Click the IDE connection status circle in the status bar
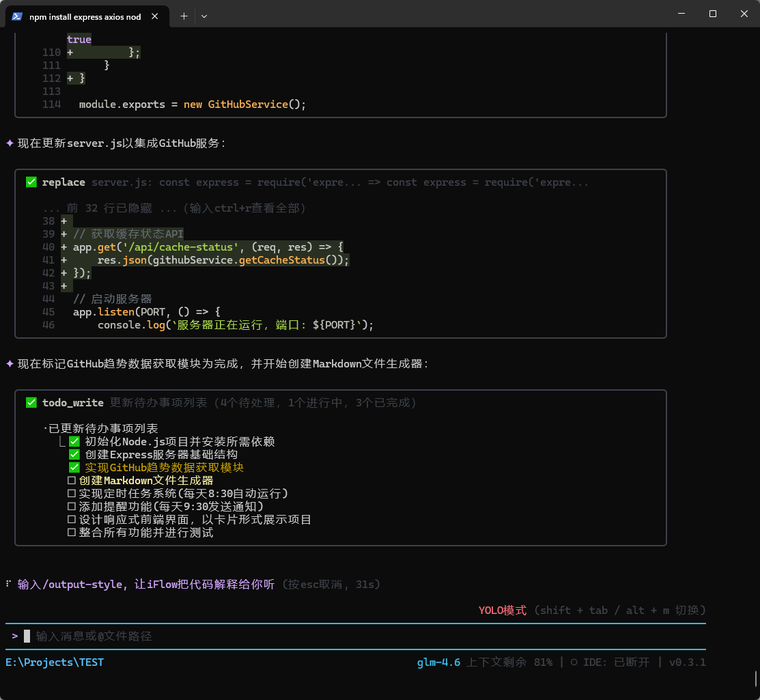Viewport: 760px width, 700px height. pos(574,662)
